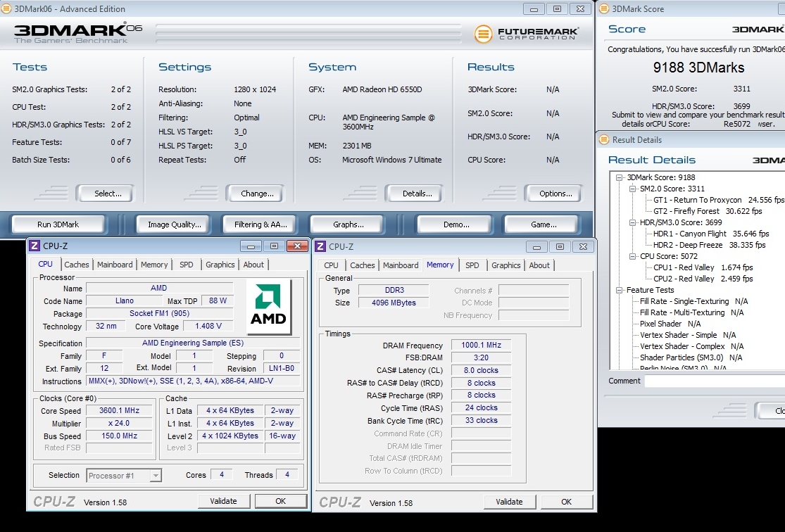The width and height of the screenshot is (785, 532).
Task: Open SPD tab in the CPU-Z memory window
Action: [x=472, y=265]
